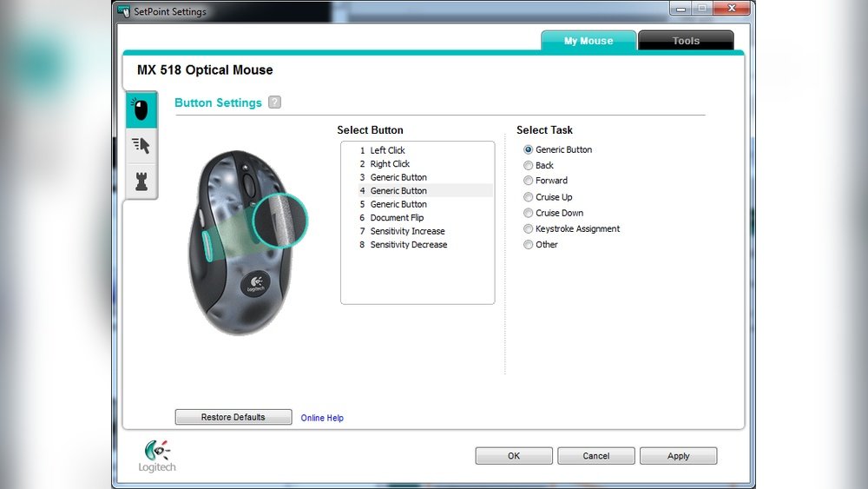This screenshot has width=868, height=489.
Task: Click the SetPoint title bar app icon
Action: pos(123,11)
